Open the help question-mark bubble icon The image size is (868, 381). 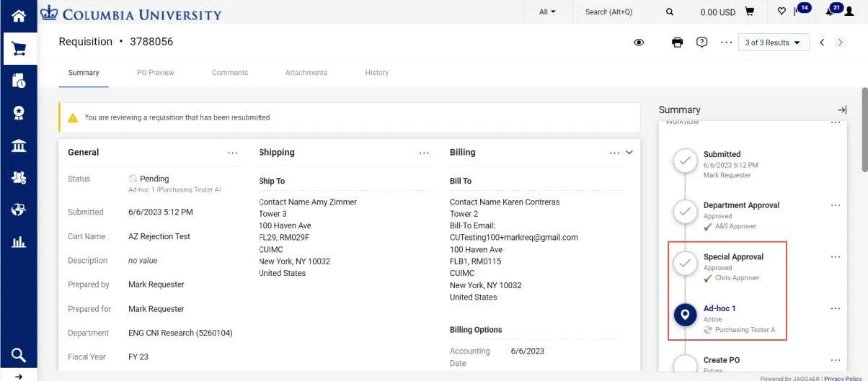point(701,42)
